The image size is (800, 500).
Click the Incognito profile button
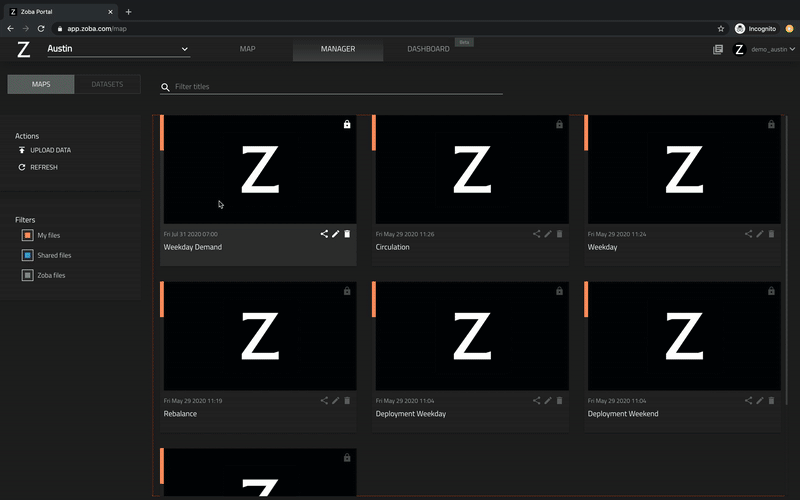(756, 29)
